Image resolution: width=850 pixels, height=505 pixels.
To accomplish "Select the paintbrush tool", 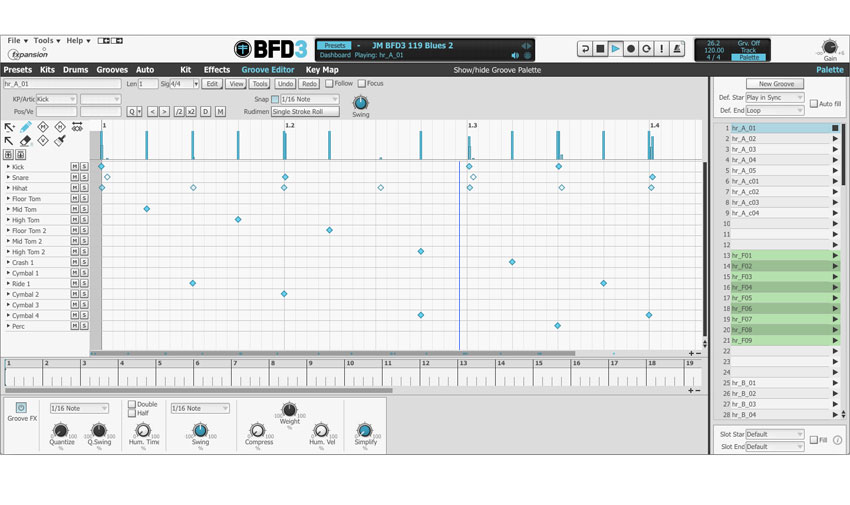I will tap(60, 141).
